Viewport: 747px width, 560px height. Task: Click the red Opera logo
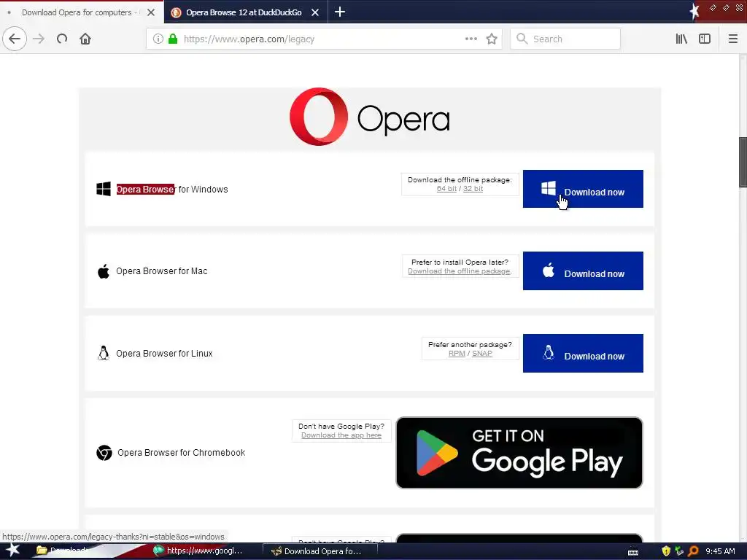tap(319, 117)
